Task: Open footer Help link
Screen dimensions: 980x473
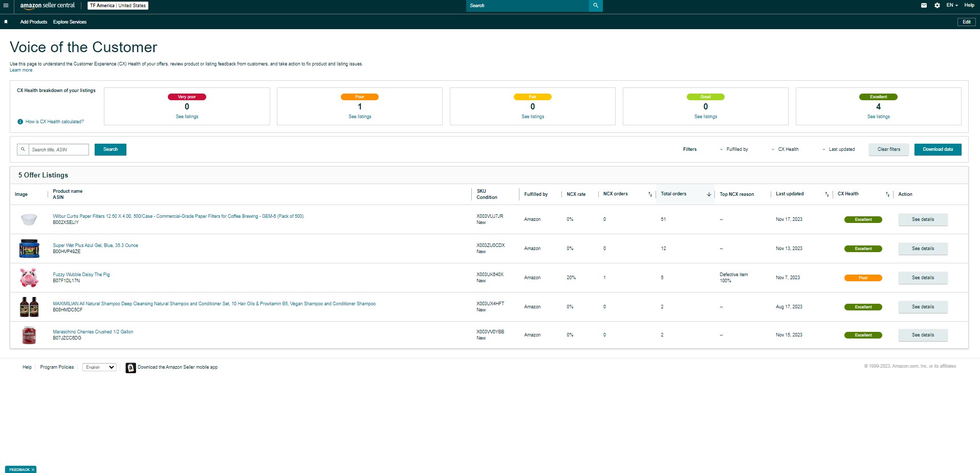Action: pos(27,367)
